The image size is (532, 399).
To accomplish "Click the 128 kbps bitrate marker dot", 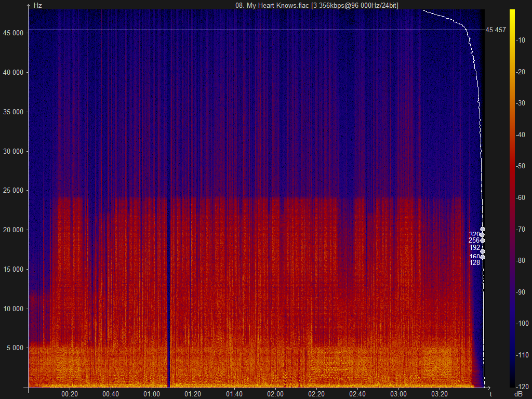I will [x=482, y=262].
